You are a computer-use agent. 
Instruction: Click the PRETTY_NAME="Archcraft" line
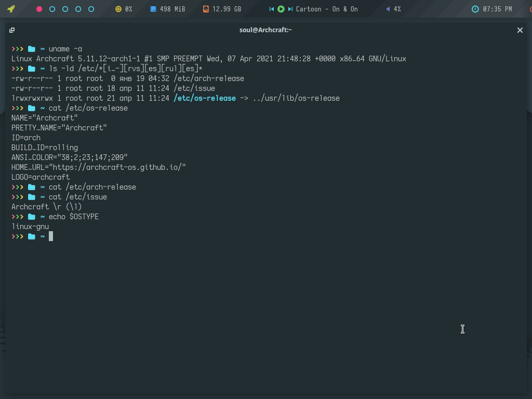(59, 128)
